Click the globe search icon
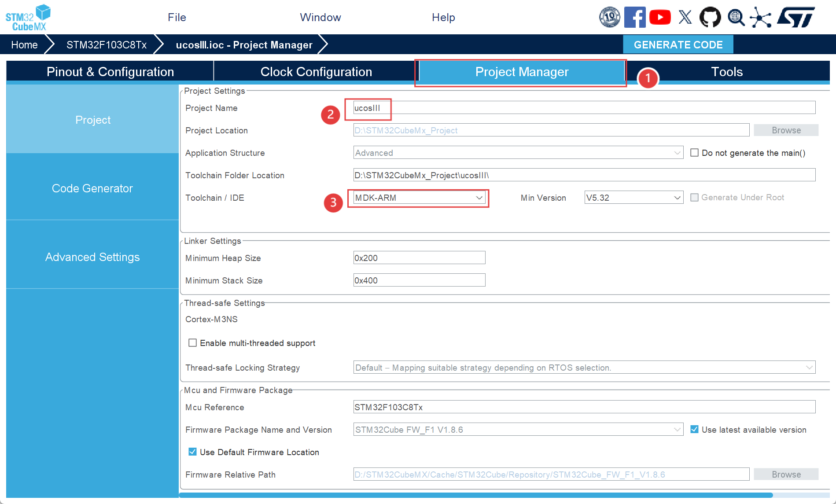Screen dimensions: 836x504 736,17
